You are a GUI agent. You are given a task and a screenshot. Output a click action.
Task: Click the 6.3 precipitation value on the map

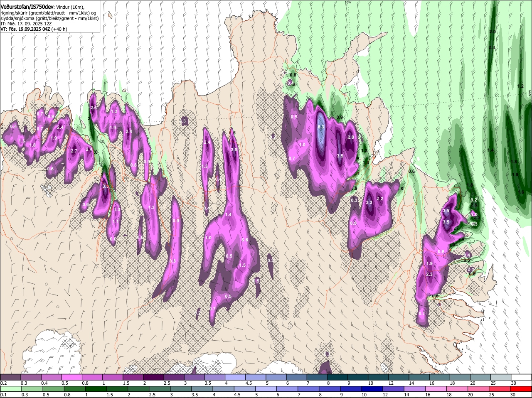(320, 127)
